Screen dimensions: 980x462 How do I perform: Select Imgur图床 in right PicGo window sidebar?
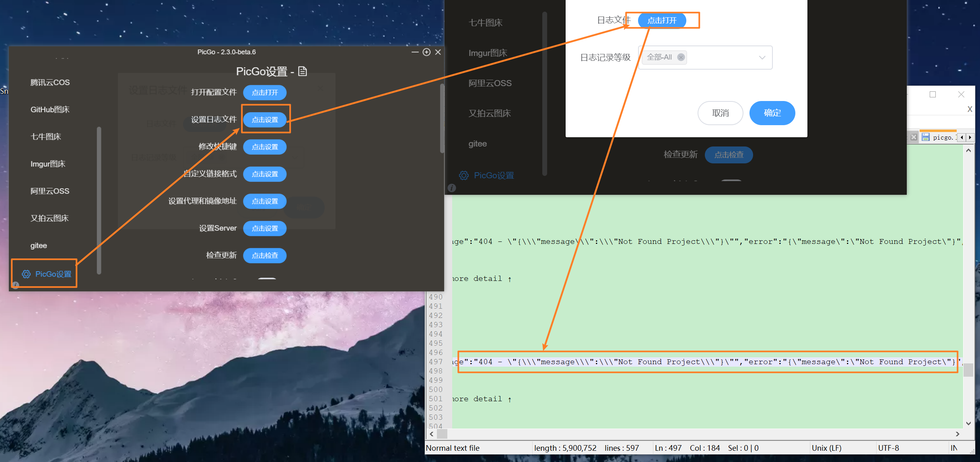pyautogui.click(x=488, y=53)
